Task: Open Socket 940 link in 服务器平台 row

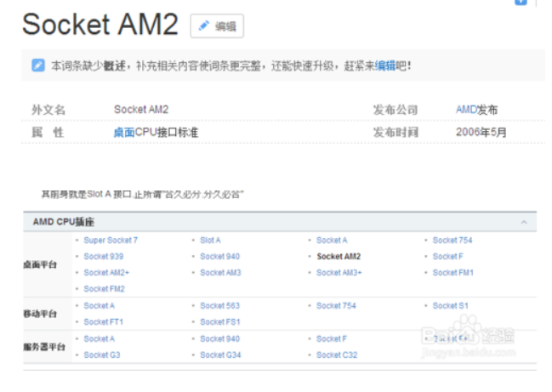Action: [x=219, y=339]
